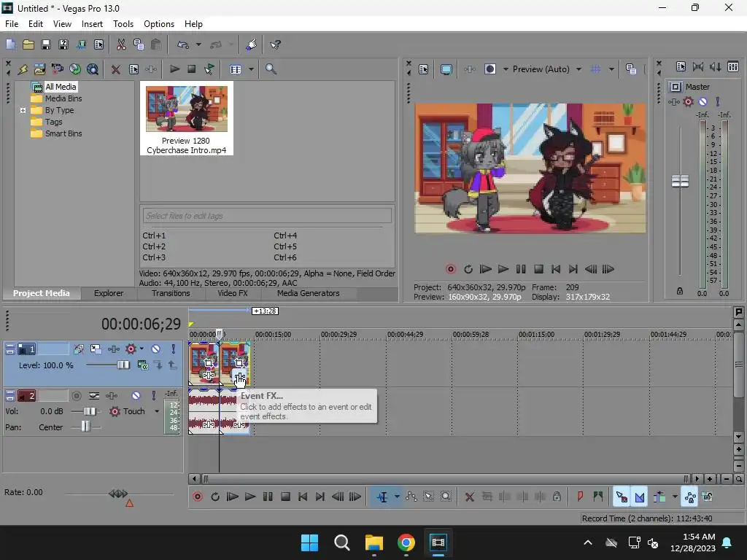Toggle Master mute icon in mixer
The image size is (747, 560).
click(x=703, y=101)
